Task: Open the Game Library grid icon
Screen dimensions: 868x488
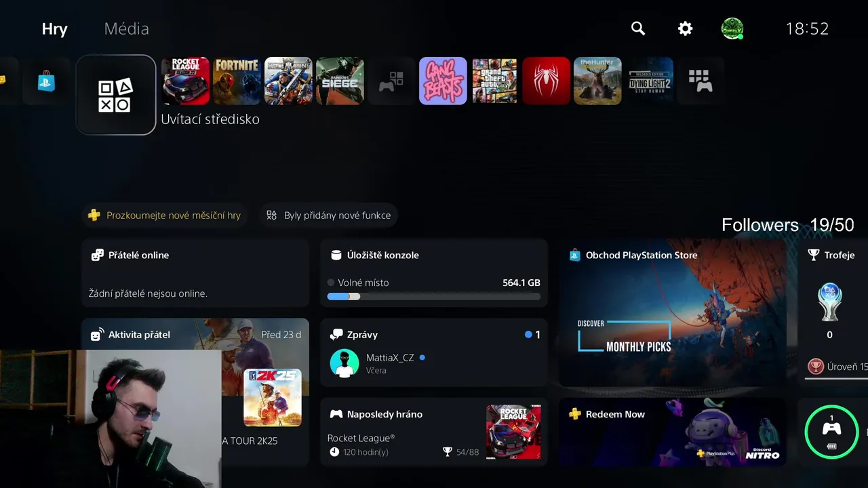Action: click(x=701, y=81)
